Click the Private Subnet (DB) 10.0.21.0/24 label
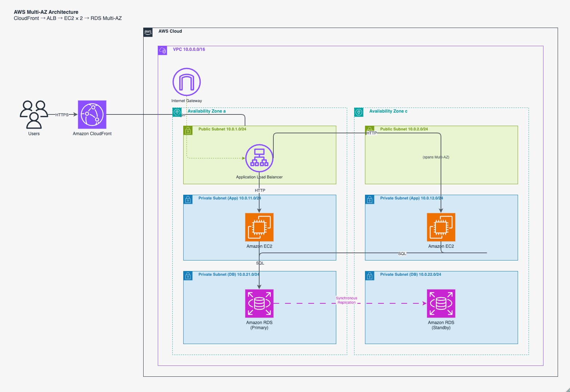This screenshot has height=392, width=570. point(229,275)
